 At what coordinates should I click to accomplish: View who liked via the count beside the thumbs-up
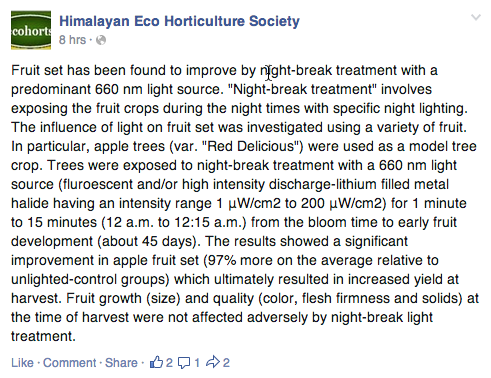click(169, 363)
